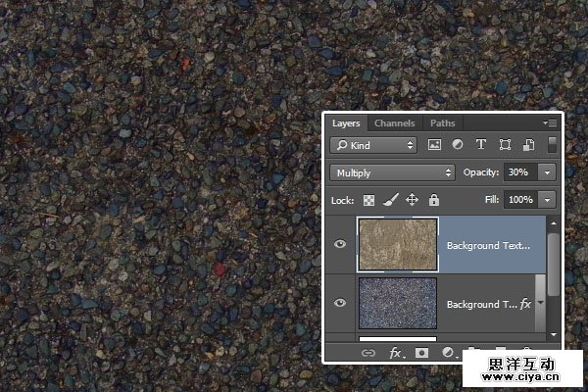Image resolution: width=588 pixels, height=392 pixels.
Task: Open the layer style fx menu
Action: pyautogui.click(x=397, y=352)
